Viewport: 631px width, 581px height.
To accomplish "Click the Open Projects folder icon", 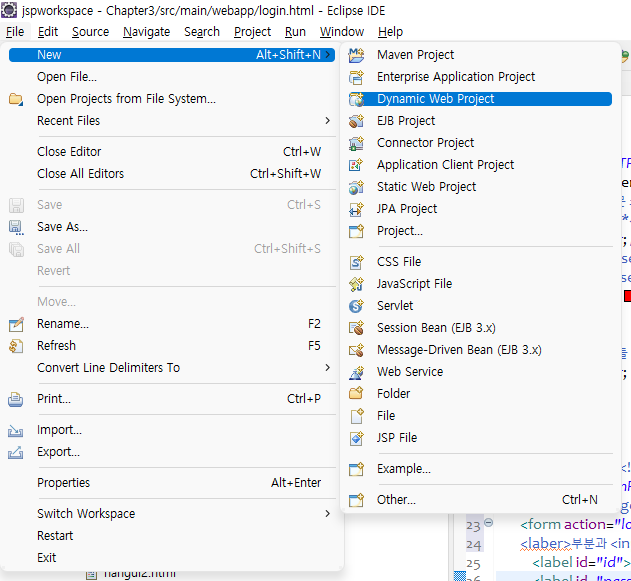I will [16, 99].
